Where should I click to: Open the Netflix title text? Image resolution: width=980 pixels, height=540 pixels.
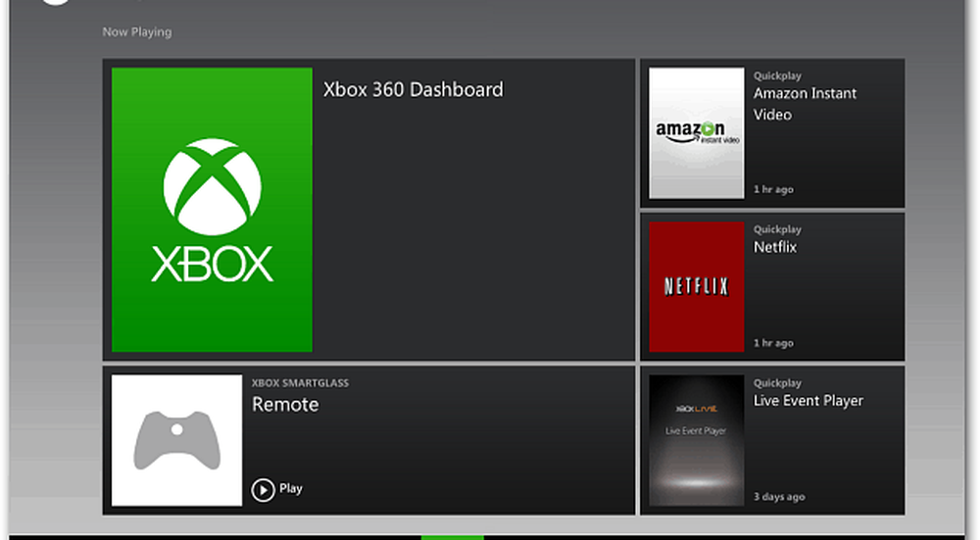pos(774,247)
